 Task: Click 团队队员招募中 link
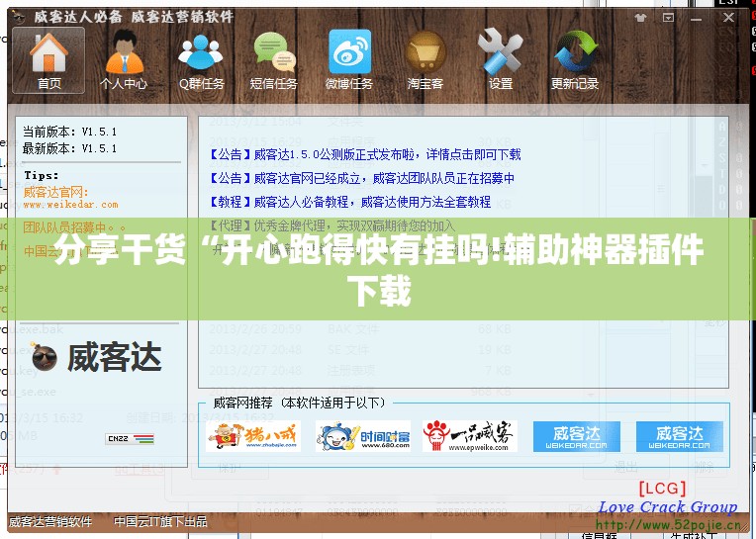point(74,226)
